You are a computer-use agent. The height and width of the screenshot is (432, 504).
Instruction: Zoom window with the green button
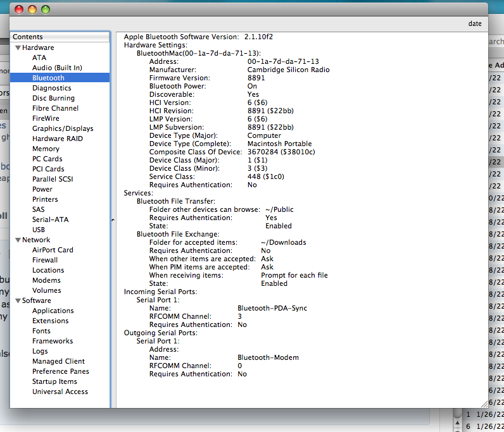pos(46,9)
